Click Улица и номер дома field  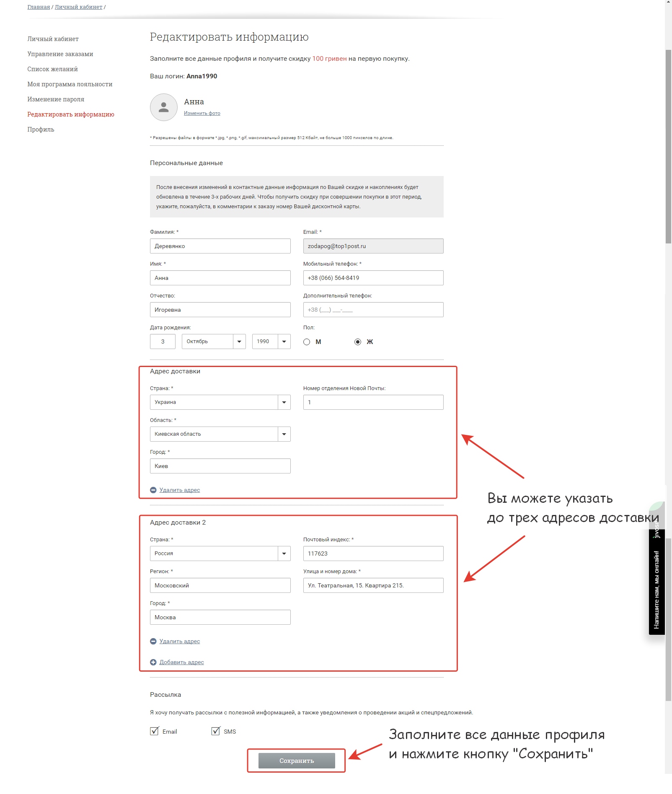tap(373, 585)
